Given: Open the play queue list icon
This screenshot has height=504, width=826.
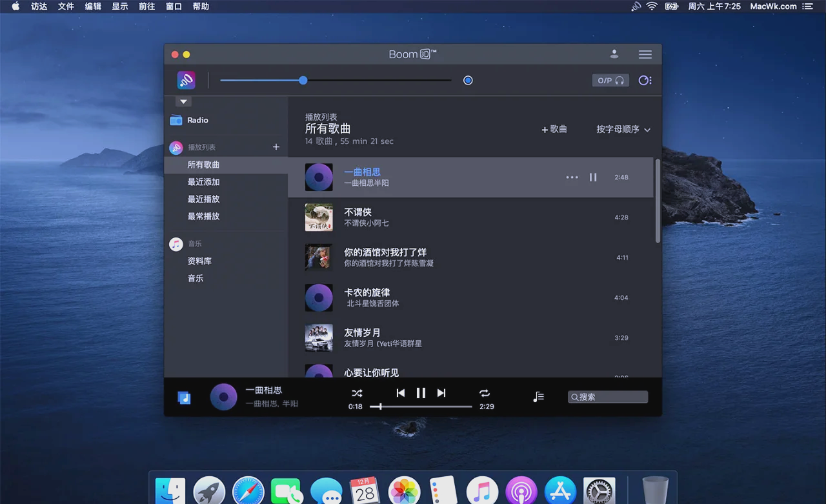Looking at the screenshot, I should click(x=538, y=397).
